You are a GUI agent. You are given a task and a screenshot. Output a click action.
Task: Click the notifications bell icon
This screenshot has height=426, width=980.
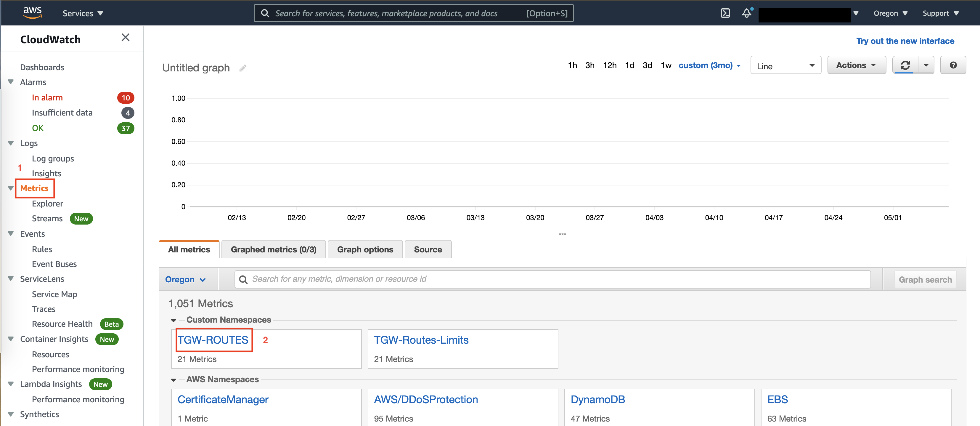click(x=746, y=13)
